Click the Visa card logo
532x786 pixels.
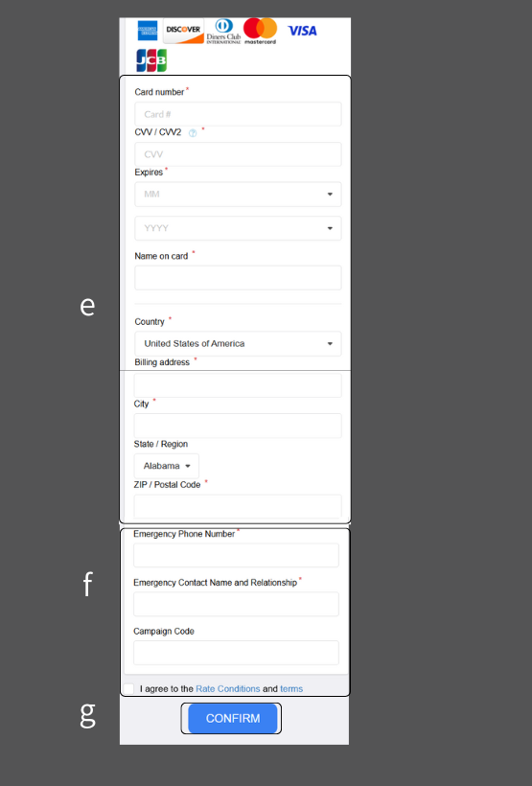[x=302, y=31]
